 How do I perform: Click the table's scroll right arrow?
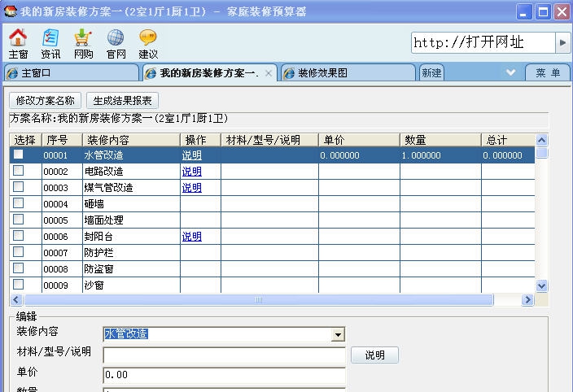[527, 299]
